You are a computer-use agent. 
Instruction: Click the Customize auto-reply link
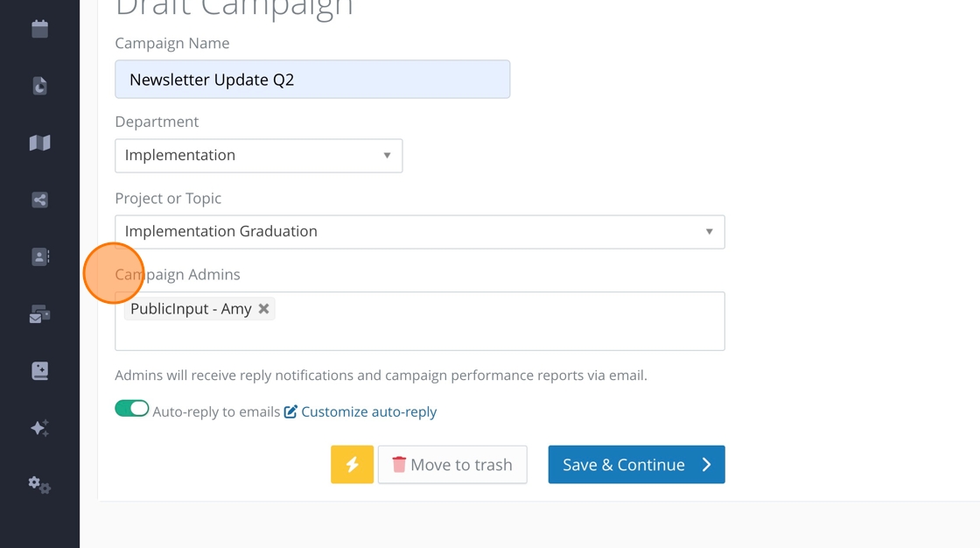coord(368,411)
